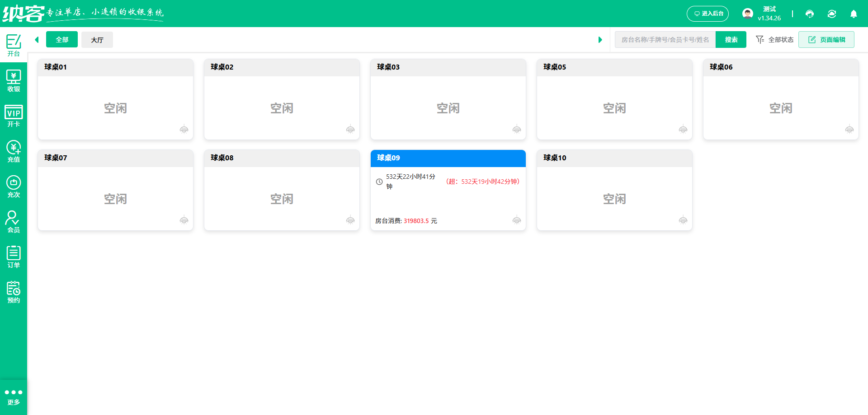Click the cloud sync icon in header
Screen dimensions: 868x415
point(832,14)
